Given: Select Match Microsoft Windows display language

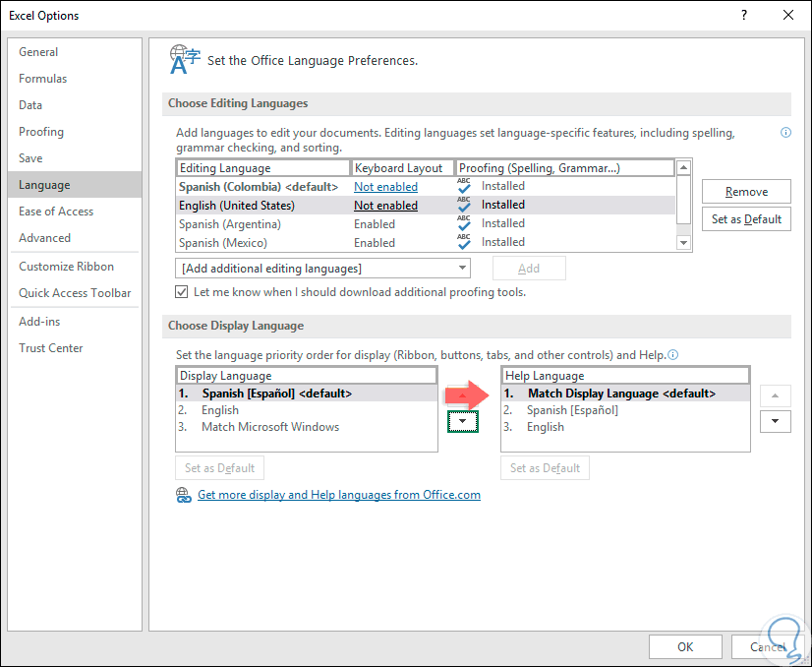Looking at the screenshot, I should tap(307, 427).
